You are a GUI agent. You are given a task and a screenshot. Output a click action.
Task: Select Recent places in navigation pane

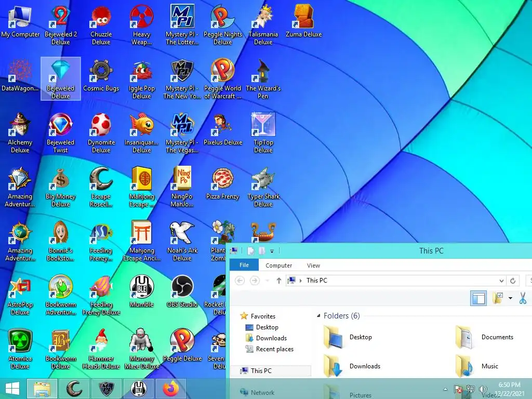[274, 349]
